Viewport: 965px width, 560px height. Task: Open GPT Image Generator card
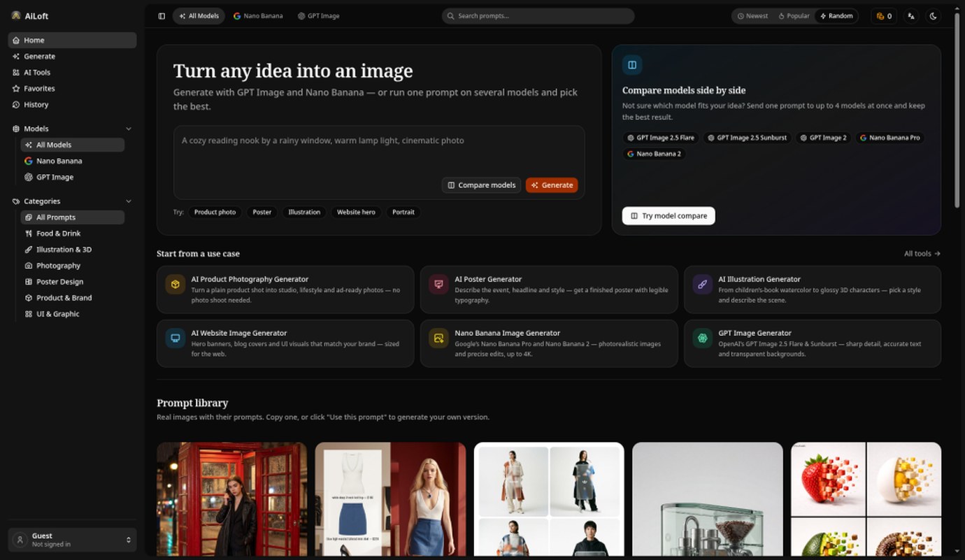813,343
